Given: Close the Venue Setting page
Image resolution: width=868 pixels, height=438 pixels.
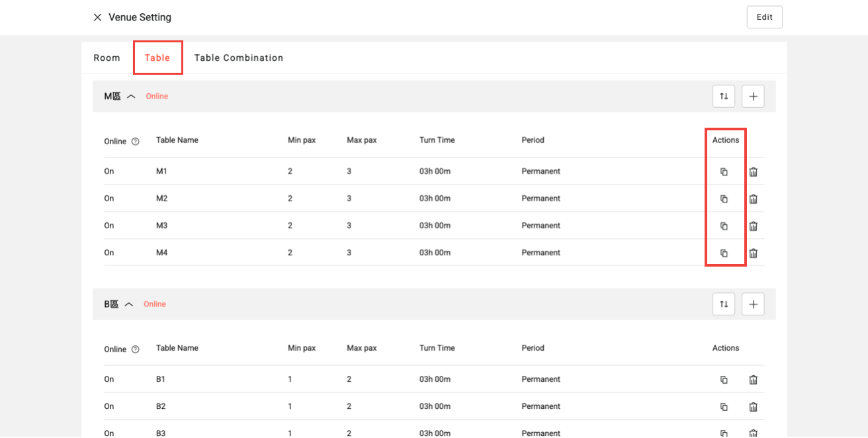Looking at the screenshot, I should coord(97,17).
